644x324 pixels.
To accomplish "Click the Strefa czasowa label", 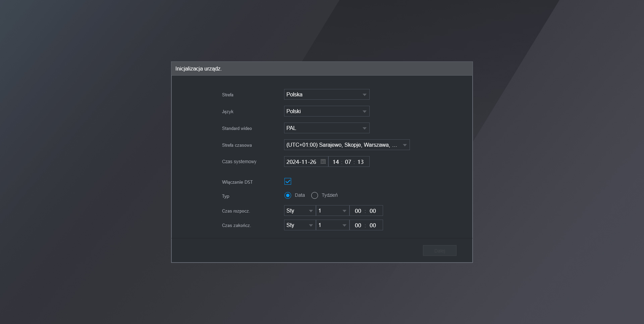I will [x=237, y=145].
